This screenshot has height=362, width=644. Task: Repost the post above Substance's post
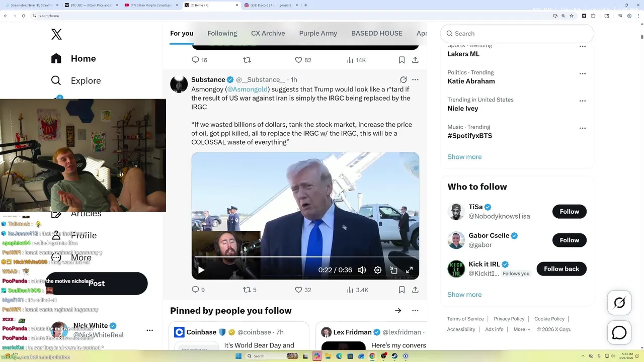click(247, 60)
